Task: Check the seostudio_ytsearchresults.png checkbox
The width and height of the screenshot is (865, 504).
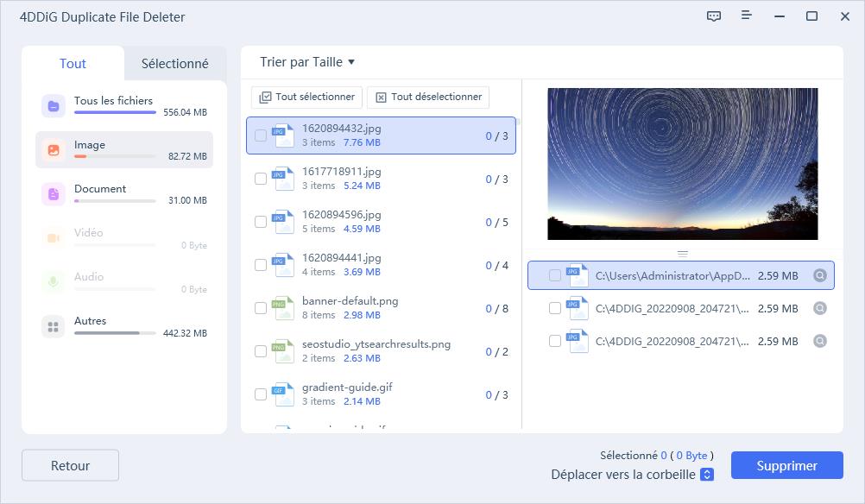Action: point(261,351)
